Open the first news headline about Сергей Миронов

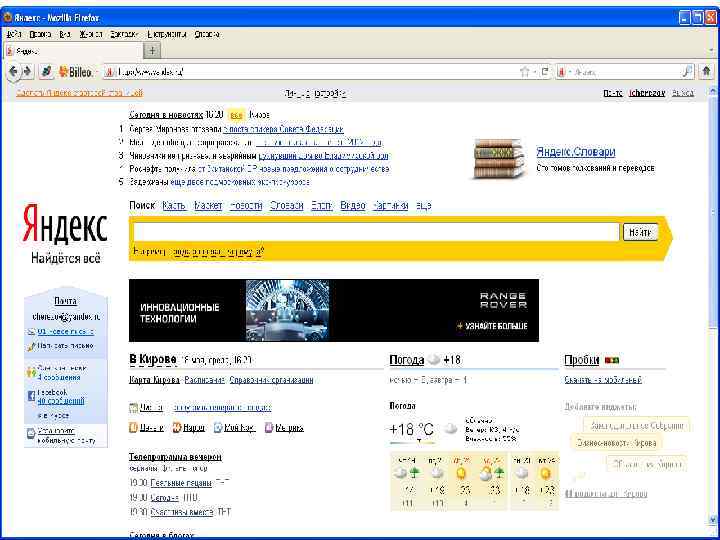(x=283, y=129)
